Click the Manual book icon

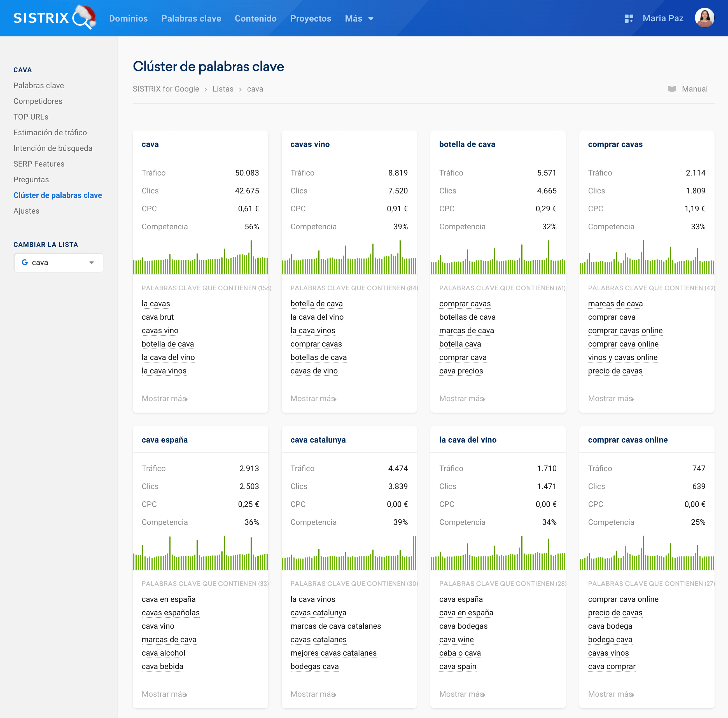click(x=671, y=89)
